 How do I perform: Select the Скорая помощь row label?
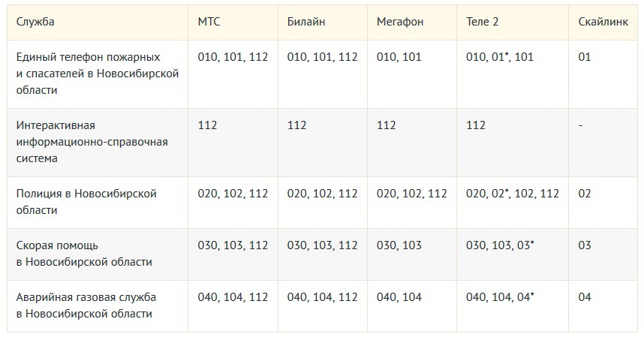pyautogui.click(x=84, y=253)
